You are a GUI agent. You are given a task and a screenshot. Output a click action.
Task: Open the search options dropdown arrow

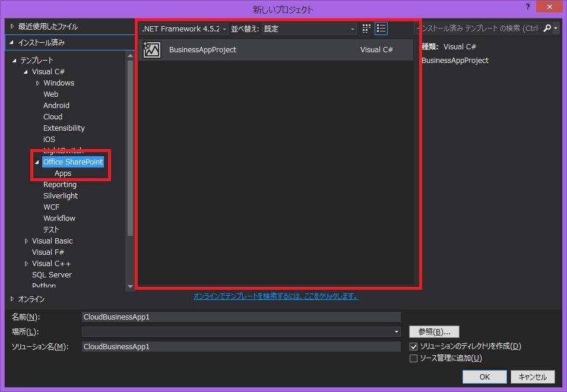tap(556, 28)
